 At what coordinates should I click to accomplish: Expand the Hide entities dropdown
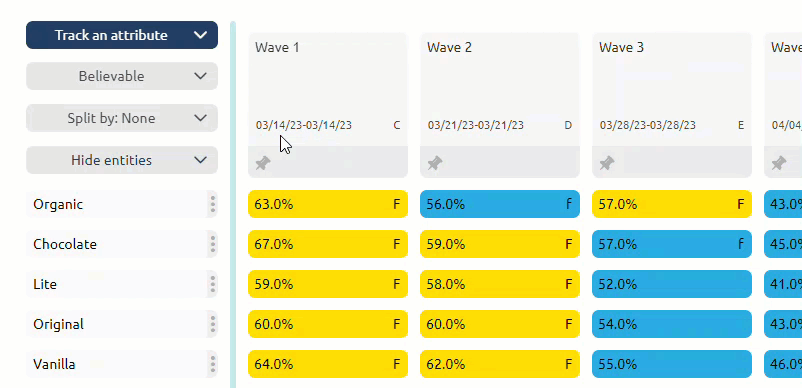point(122,160)
